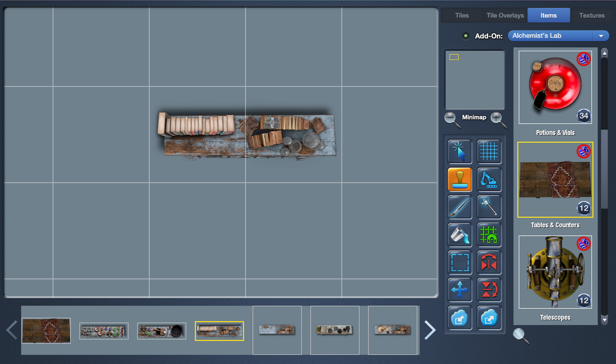This screenshot has width=616, height=364.
Task: Select the orange stamp tool
Action: 460,179
